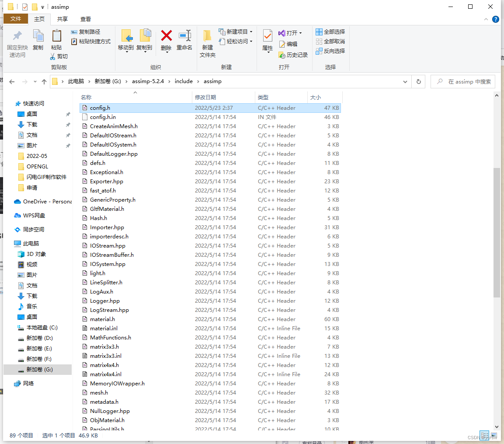Click assimp-5.2.4 in the breadcrumb
The height and width of the screenshot is (444, 504).
(148, 81)
